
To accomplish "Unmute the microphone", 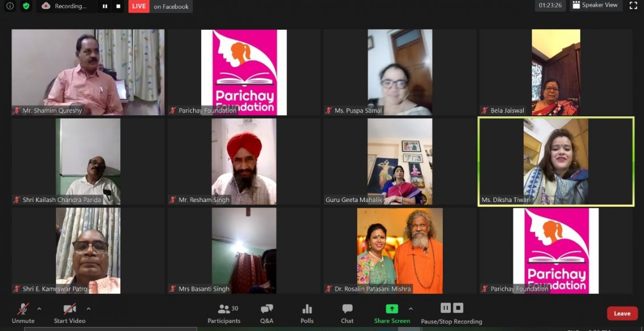I will (23, 313).
